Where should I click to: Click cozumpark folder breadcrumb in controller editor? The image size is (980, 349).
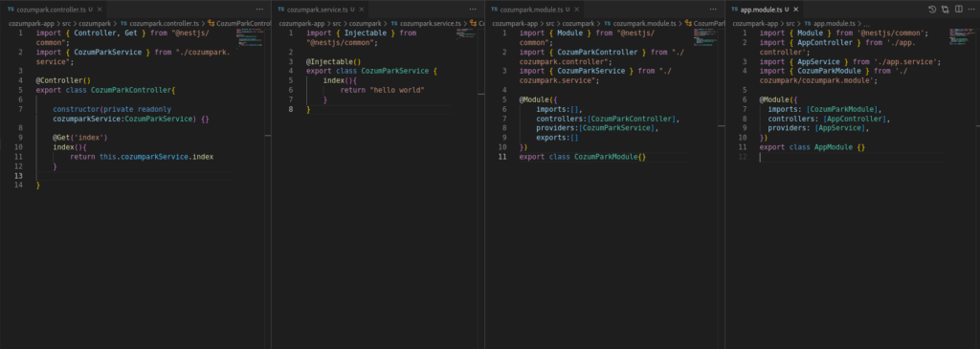pos(95,23)
